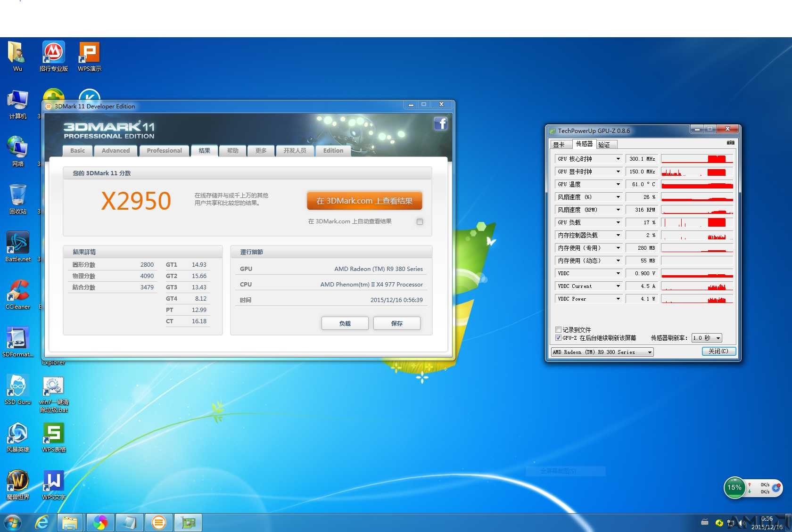Launch the WPS演示 desktop icon
This screenshot has width=792, height=532.
(90, 57)
